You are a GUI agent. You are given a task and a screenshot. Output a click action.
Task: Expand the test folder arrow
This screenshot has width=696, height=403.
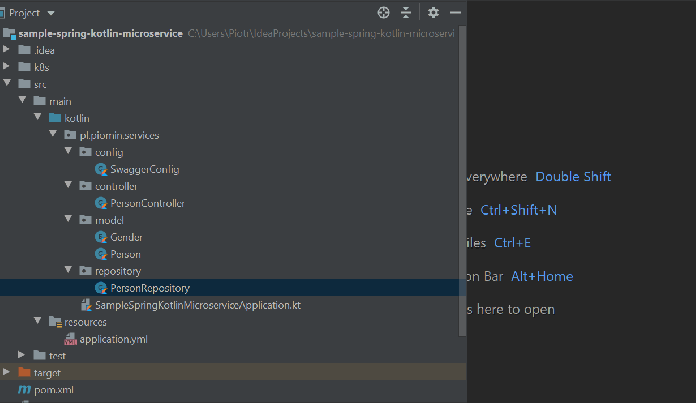click(x=22, y=355)
